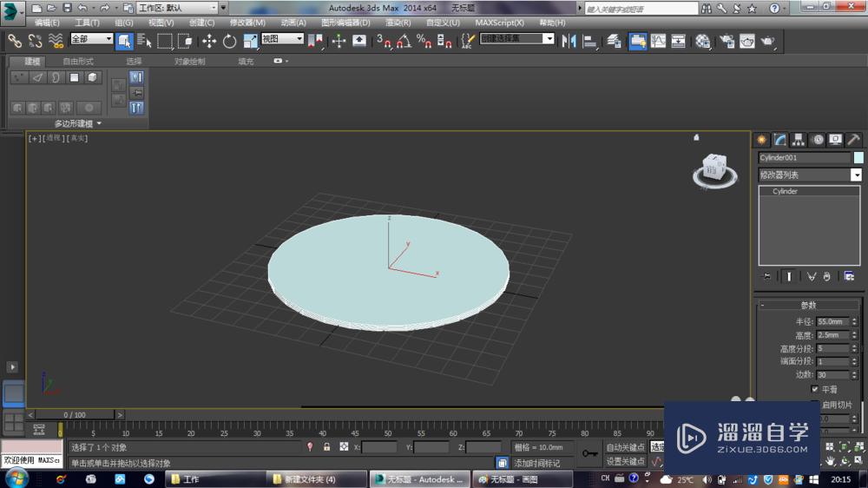The image size is (868, 488).
Task: Open the Hierarchy panel tab icon
Action: pos(799,140)
